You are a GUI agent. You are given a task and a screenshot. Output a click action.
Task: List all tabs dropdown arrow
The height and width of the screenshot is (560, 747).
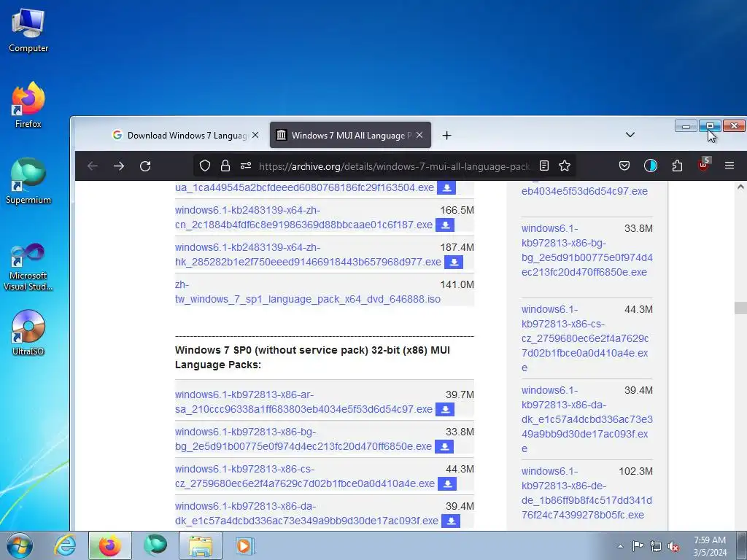630,135
